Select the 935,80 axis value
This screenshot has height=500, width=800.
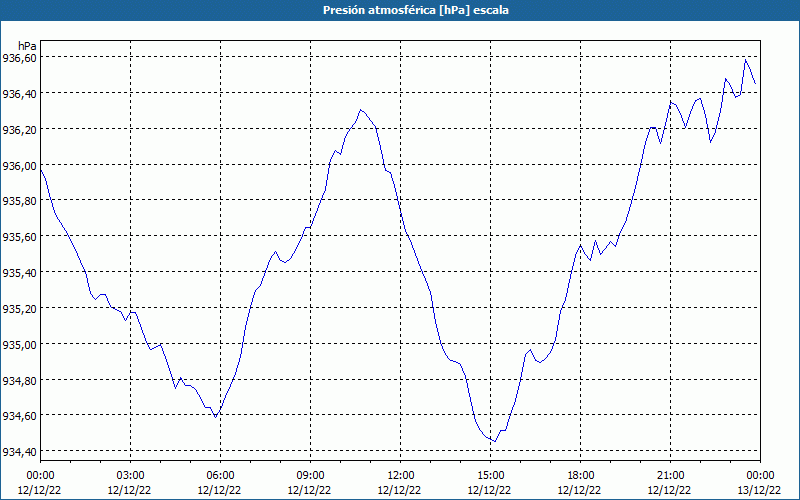tap(19, 201)
